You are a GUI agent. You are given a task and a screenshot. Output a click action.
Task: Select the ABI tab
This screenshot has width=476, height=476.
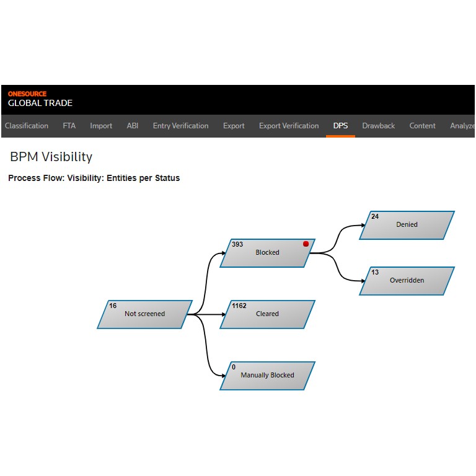[133, 126]
